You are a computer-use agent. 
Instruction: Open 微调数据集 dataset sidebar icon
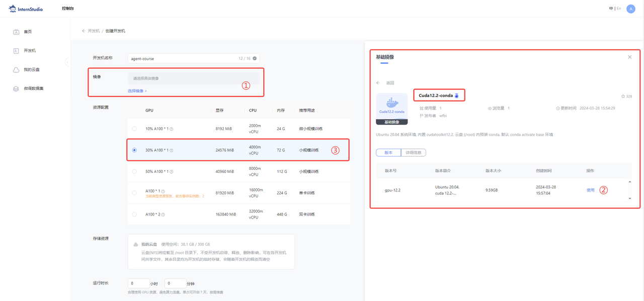click(16, 88)
